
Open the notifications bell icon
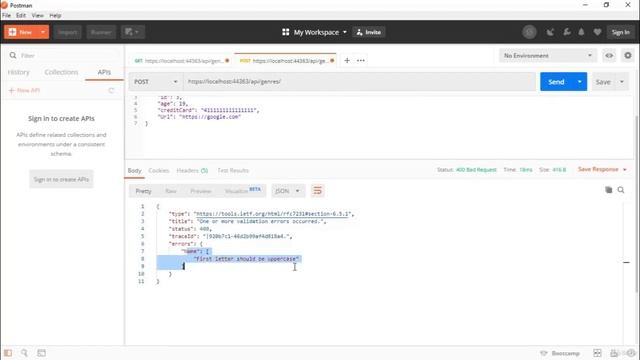point(581,32)
